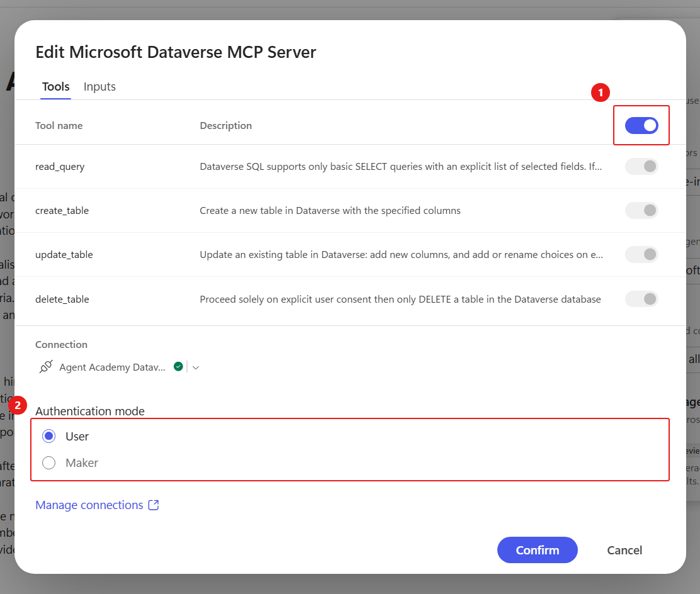Toggle the update_table tool switch
This screenshot has height=594, width=700.
(641, 254)
